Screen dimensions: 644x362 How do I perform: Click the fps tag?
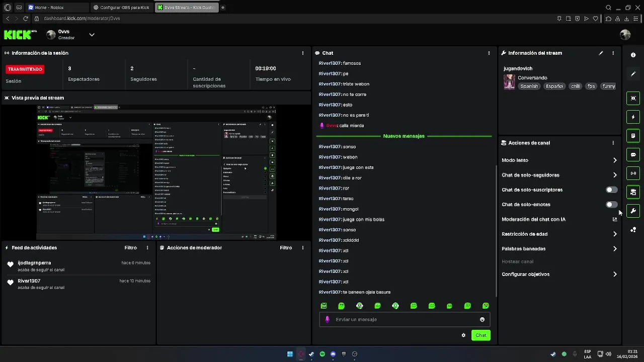coord(591,86)
